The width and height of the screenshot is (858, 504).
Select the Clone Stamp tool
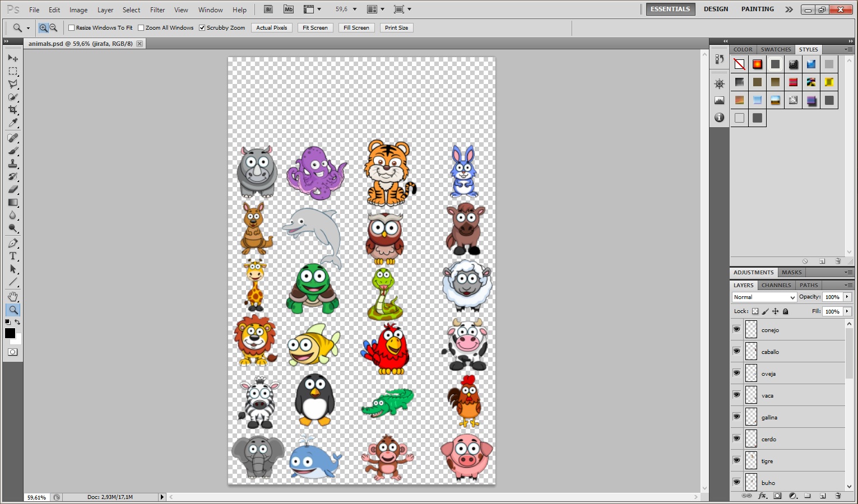[x=13, y=164]
